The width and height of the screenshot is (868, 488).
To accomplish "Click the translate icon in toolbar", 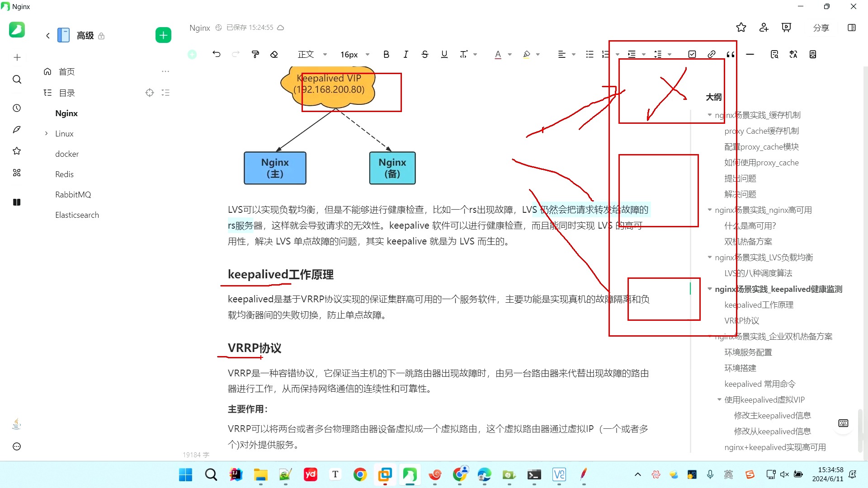I will point(793,54).
